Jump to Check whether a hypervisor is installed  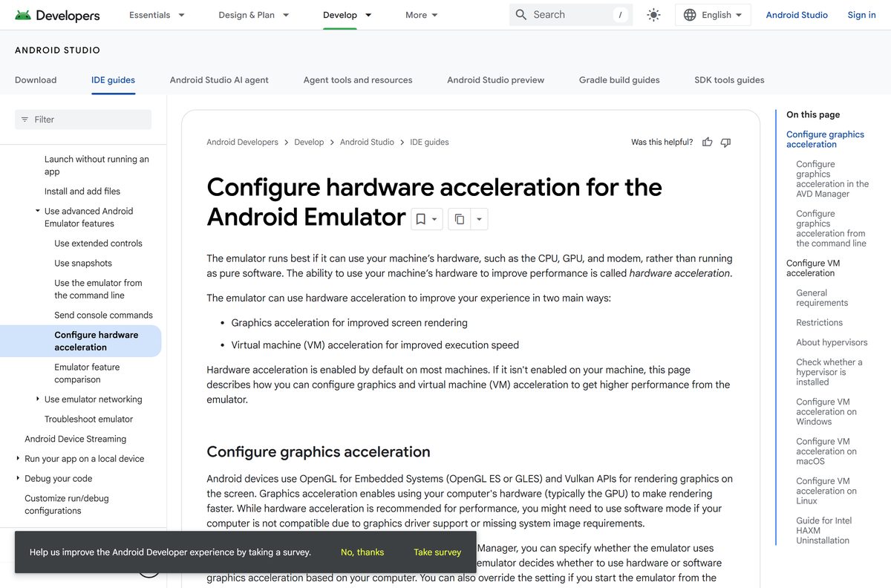829,372
